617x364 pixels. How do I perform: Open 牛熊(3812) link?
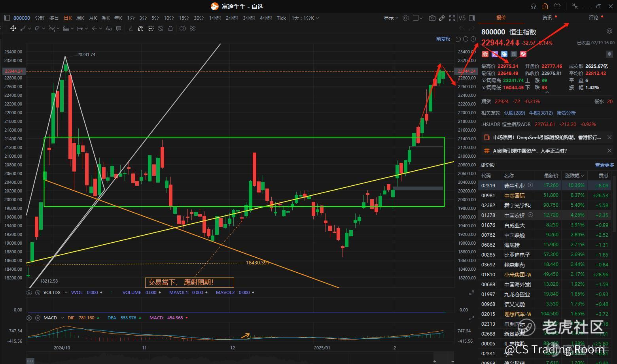(541, 113)
